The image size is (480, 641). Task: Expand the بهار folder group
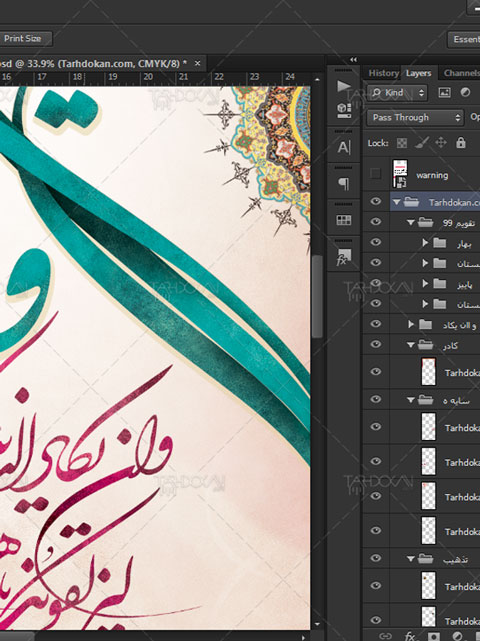(425, 243)
